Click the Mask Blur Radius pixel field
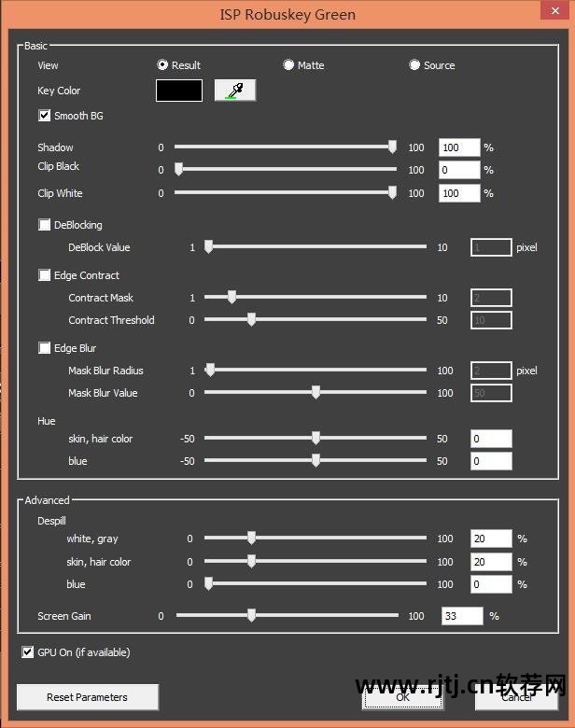The width and height of the screenshot is (575, 728). point(491,371)
